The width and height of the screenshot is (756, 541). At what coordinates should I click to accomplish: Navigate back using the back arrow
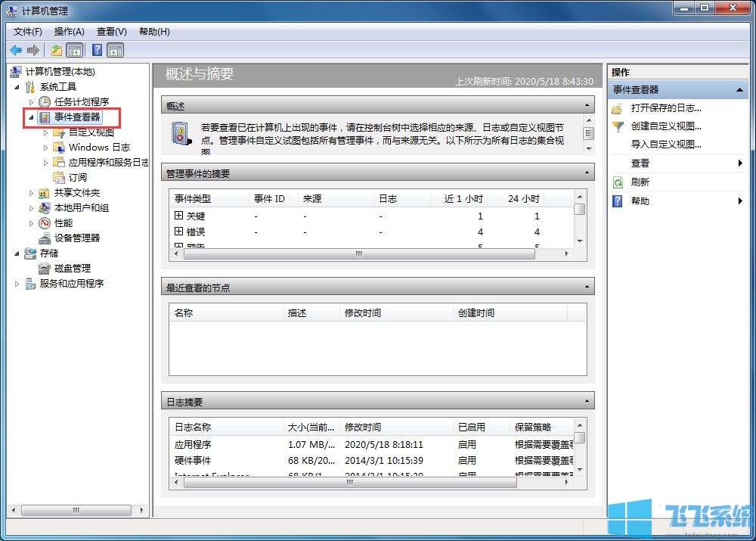coord(16,50)
